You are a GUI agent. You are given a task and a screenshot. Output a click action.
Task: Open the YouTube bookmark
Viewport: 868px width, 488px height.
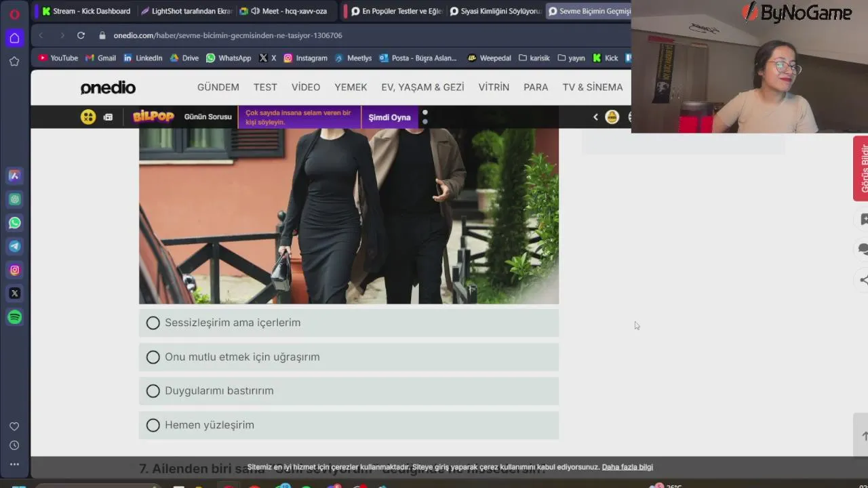click(x=58, y=58)
